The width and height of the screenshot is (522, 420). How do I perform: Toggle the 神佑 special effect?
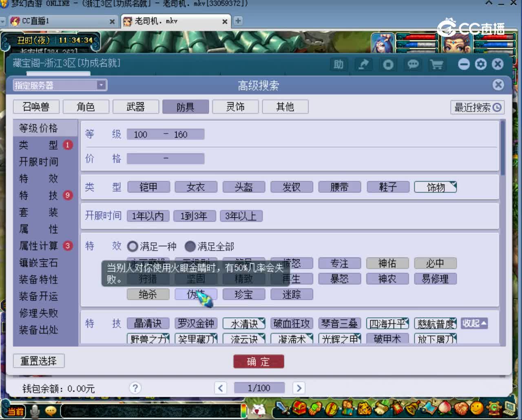(387, 263)
